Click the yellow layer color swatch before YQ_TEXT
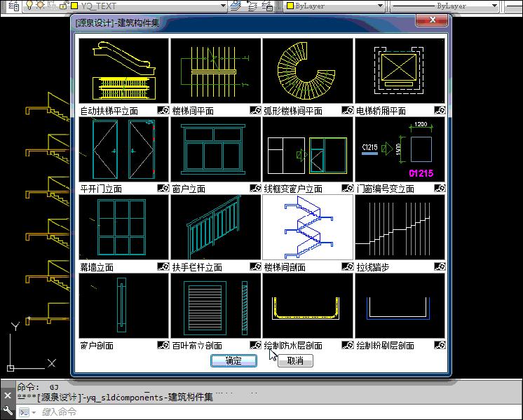 (x=75, y=6)
